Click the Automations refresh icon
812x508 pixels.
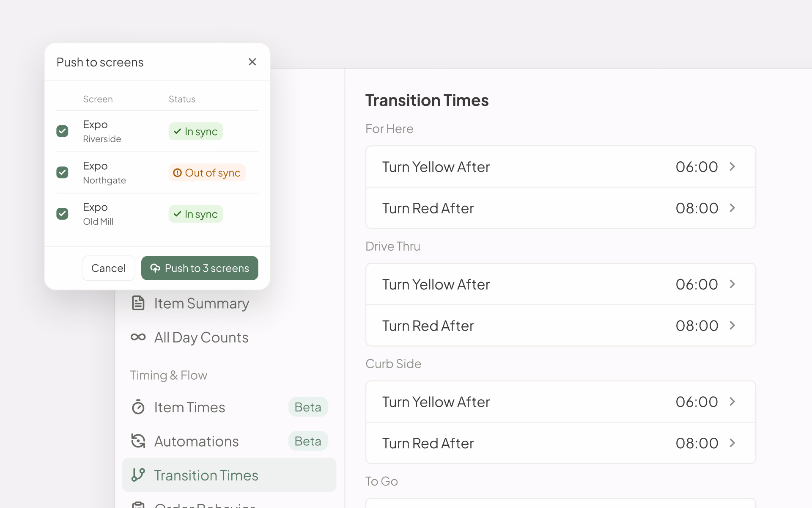tap(138, 441)
